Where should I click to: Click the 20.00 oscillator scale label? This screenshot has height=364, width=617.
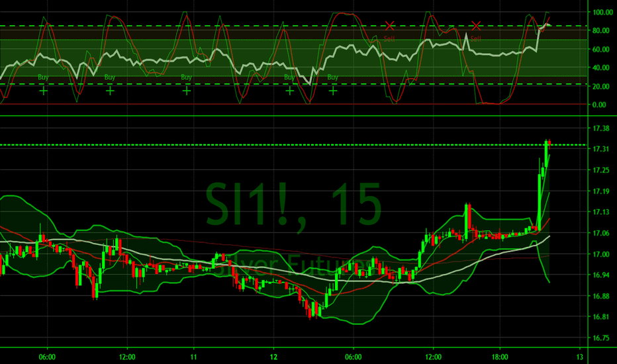(601, 86)
